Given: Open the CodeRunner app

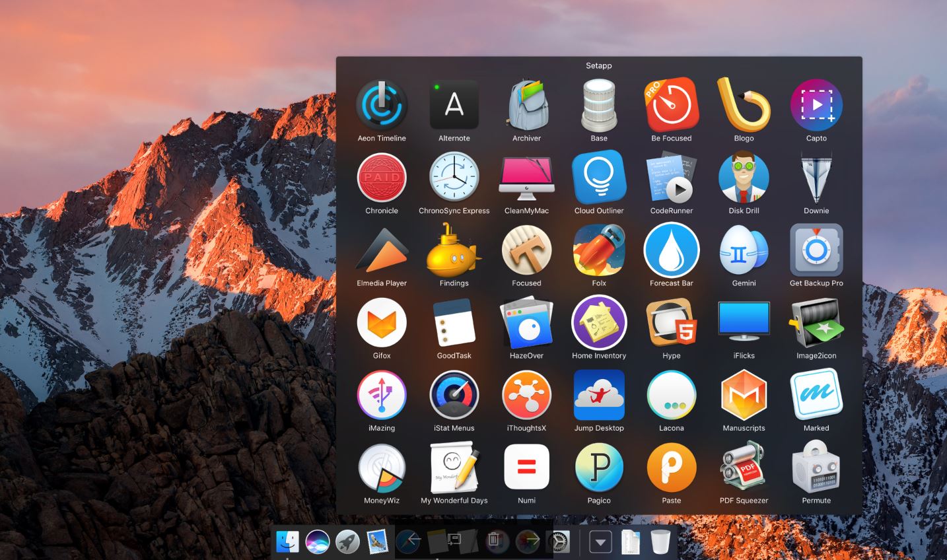Looking at the screenshot, I should (x=672, y=178).
